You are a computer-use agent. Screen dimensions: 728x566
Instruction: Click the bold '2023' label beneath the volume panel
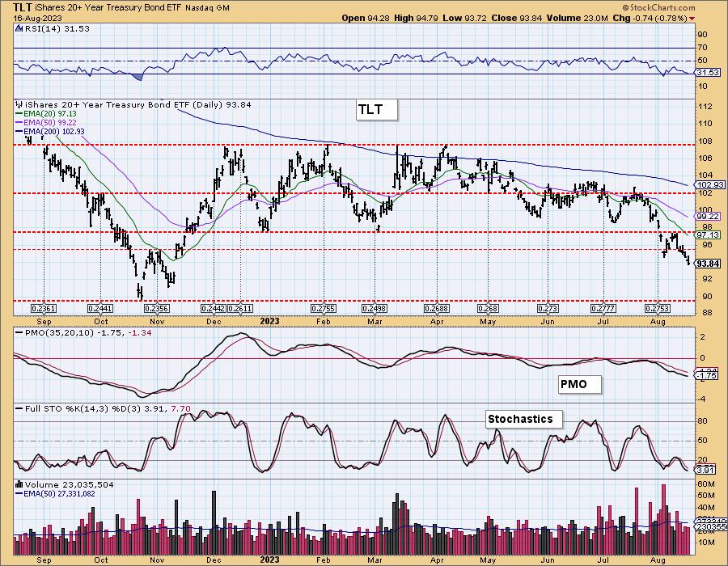pos(269,559)
